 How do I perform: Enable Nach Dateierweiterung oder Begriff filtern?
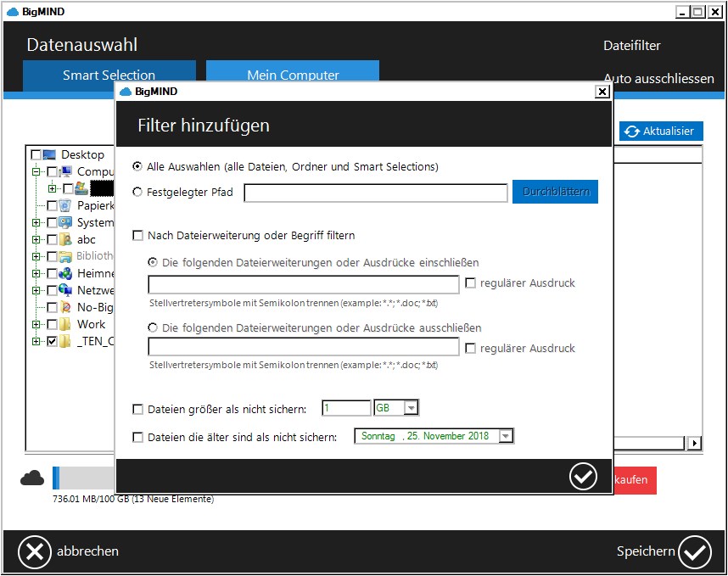tap(138, 235)
